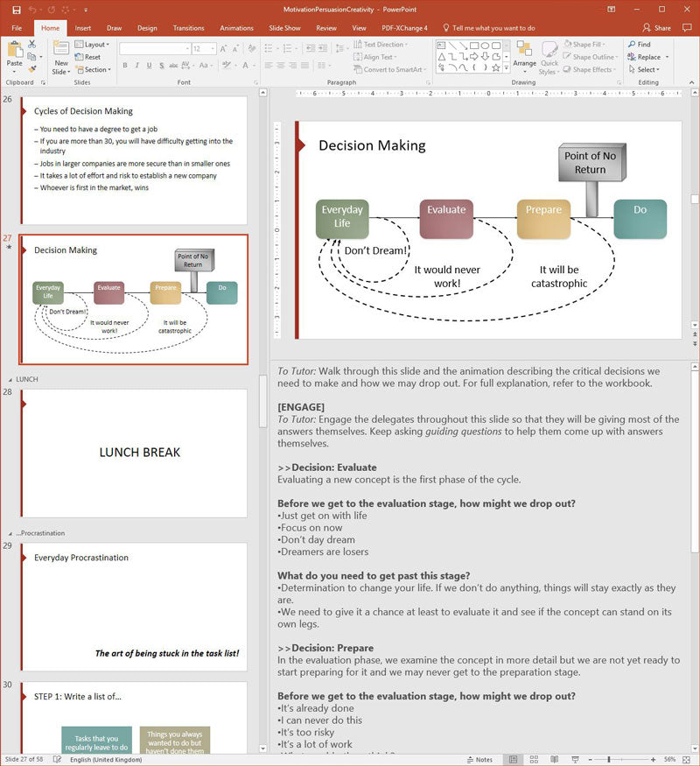The height and width of the screenshot is (766, 700).
Task: Click the Save icon in title bar
Action: click(16, 10)
